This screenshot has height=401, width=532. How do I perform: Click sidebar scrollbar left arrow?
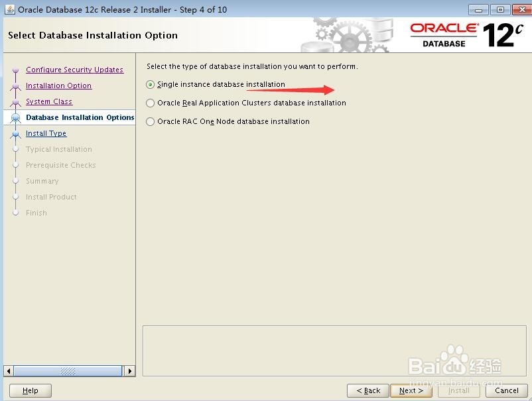pos(9,371)
